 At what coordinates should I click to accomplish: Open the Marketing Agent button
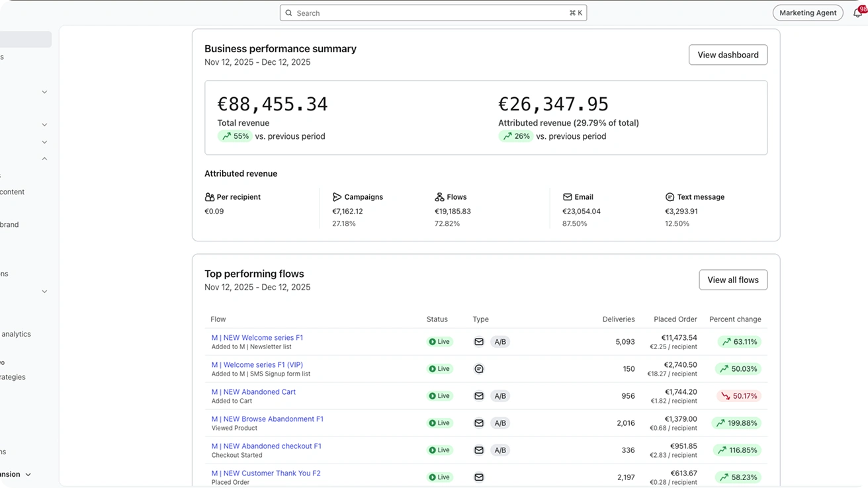(808, 13)
